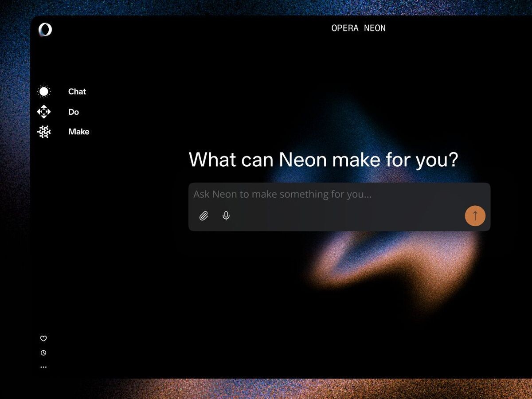
Task: Click the paperclip attachment icon
Action: pyautogui.click(x=204, y=216)
